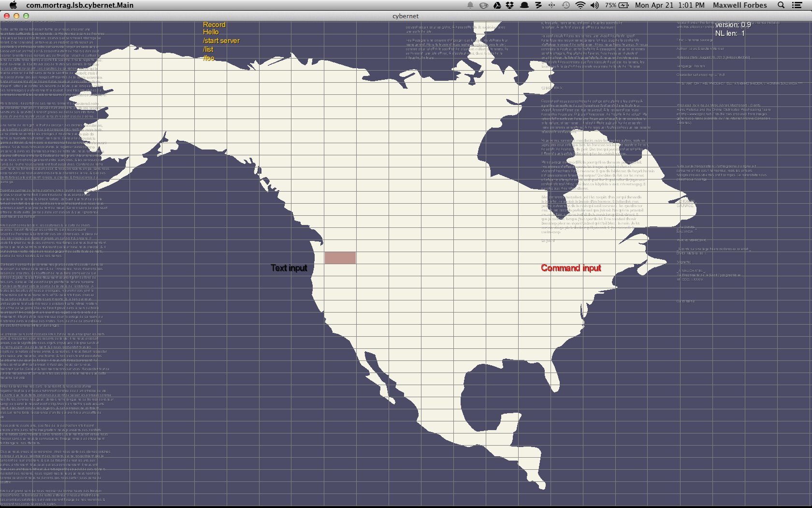Screen dimensions: 812x508
Task: Select the /start server command
Action: (x=221, y=41)
